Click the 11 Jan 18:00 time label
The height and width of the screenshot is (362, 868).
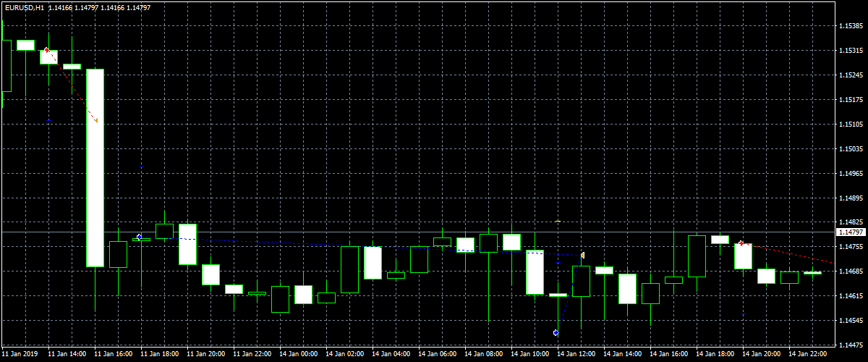pos(160,355)
